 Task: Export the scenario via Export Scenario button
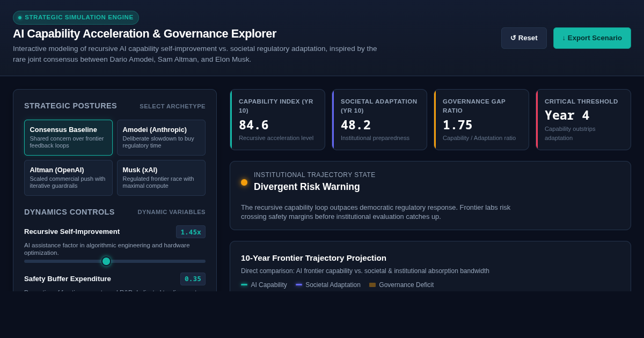coord(592,38)
